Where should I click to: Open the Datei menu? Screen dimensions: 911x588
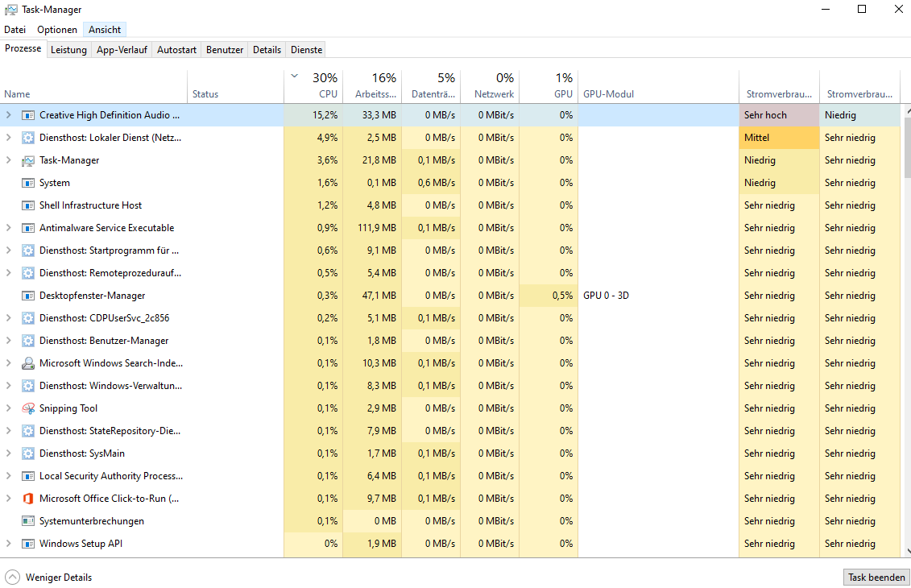click(15, 30)
